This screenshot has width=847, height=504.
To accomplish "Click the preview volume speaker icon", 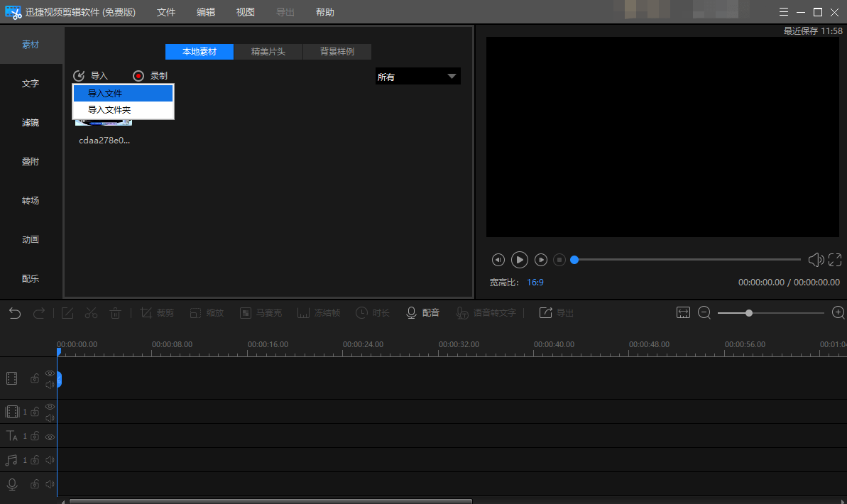I will 816,261.
